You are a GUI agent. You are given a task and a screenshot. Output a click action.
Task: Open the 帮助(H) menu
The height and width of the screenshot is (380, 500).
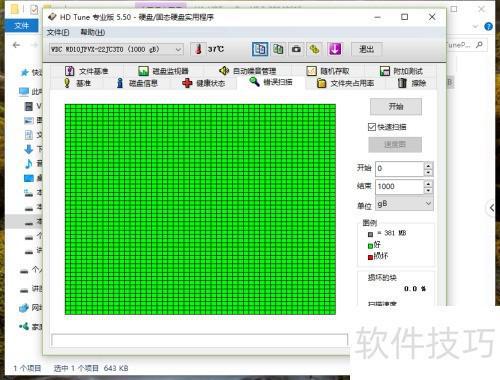click(x=93, y=32)
